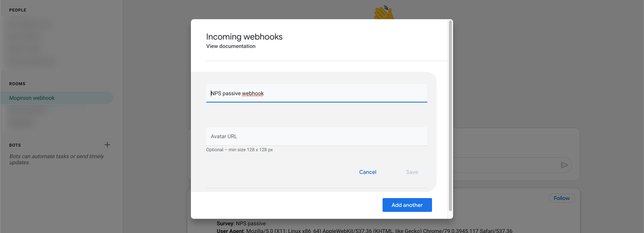Click the webhook name input field
Screen dimensions: 644x233
[x=316, y=93]
